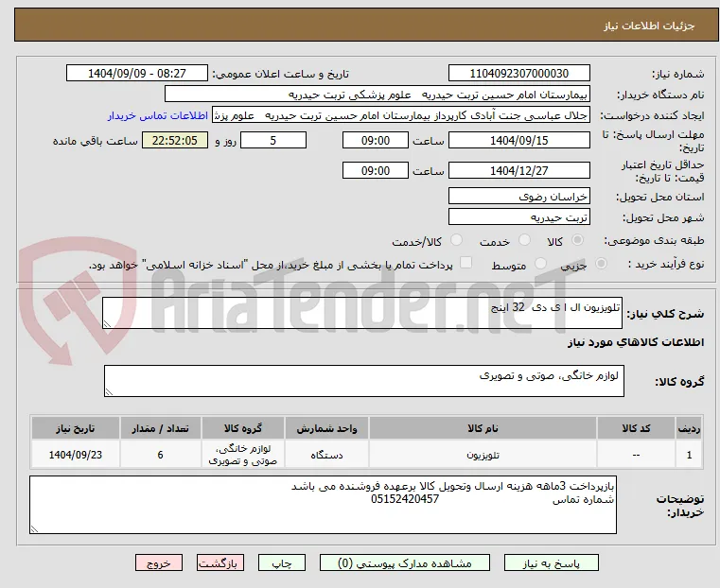720x588 pixels.
Task: Open مشاهده مدارک پیوستی (0) button
Action: pyautogui.click(x=405, y=563)
